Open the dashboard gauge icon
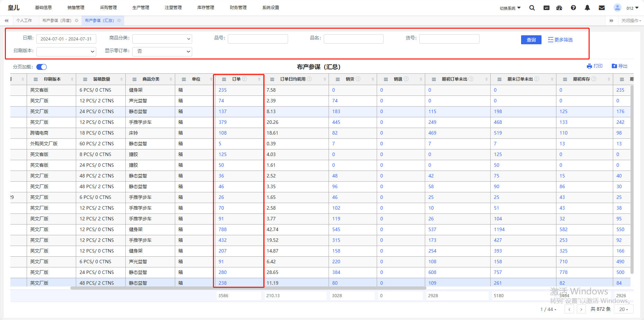Screen dimensions: 644x320 [x=559, y=8]
